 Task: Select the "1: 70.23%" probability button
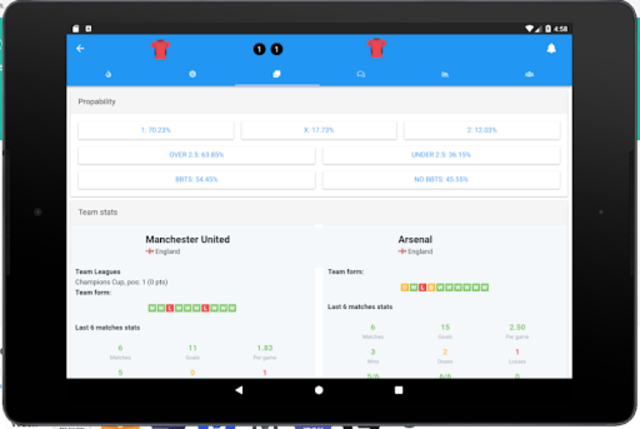point(156,130)
